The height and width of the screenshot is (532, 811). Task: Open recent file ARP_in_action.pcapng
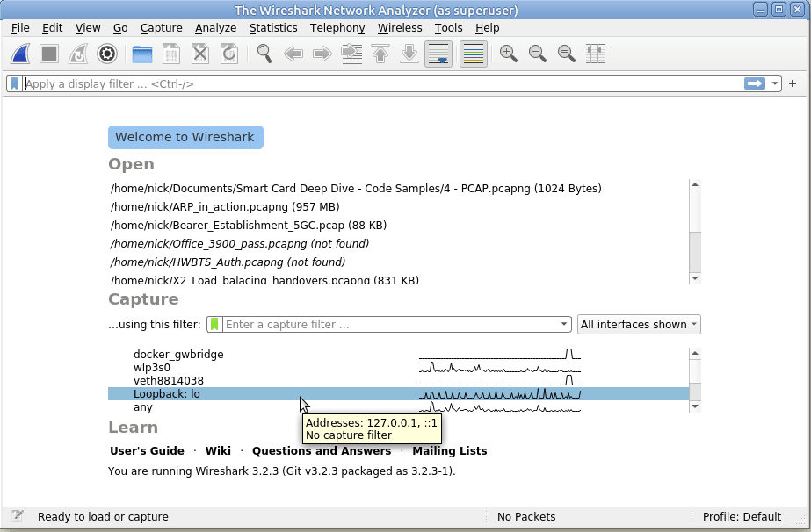coord(225,207)
